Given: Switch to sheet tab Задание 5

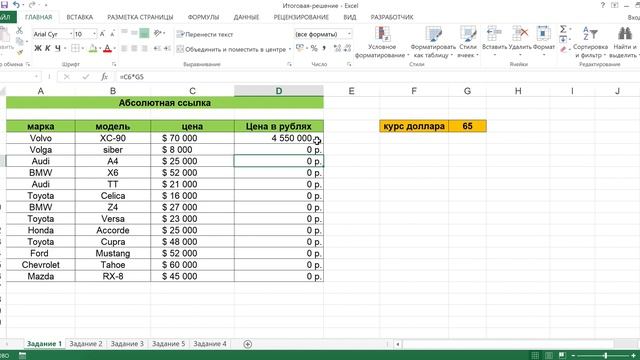Looking at the screenshot, I should pyautogui.click(x=168, y=344).
